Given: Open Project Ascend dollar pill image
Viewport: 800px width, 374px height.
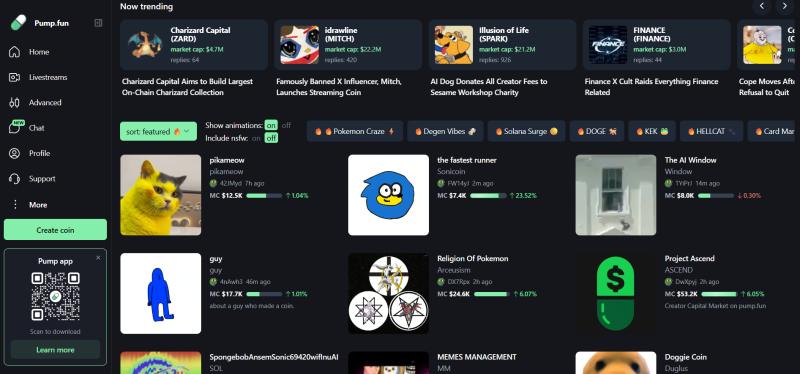Looking at the screenshot, I should [616, 293].
